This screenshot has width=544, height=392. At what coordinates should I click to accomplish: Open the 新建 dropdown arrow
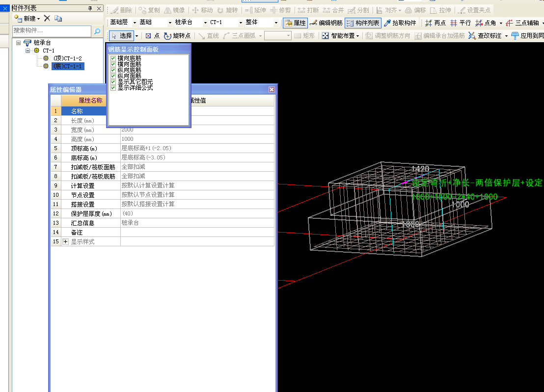click(x=38, y=19)
